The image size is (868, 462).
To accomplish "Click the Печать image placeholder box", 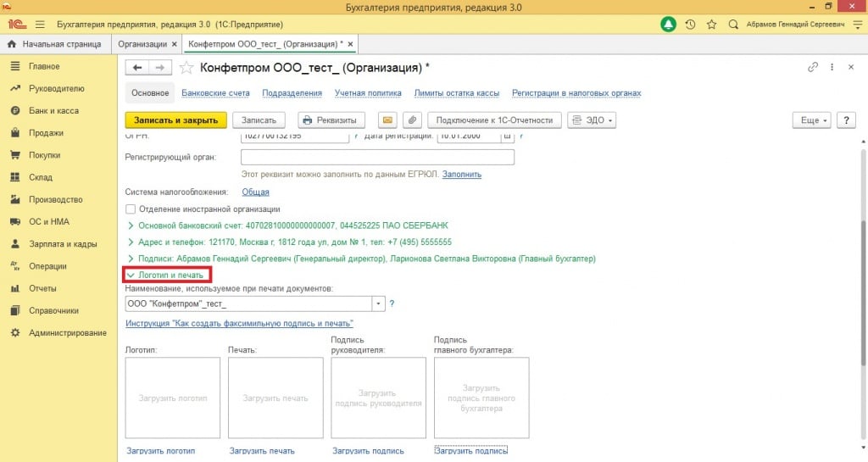I will click(x=275, y=398).
